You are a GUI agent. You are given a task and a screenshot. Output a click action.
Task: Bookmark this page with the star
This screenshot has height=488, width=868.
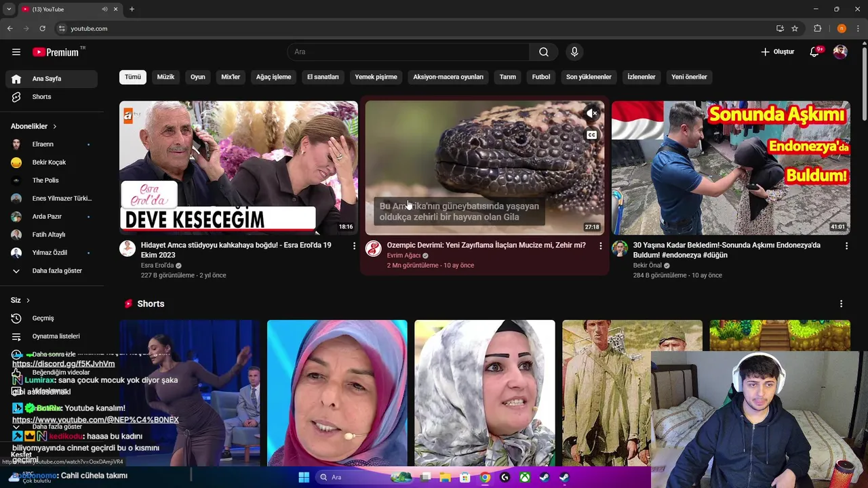(795, 28)
